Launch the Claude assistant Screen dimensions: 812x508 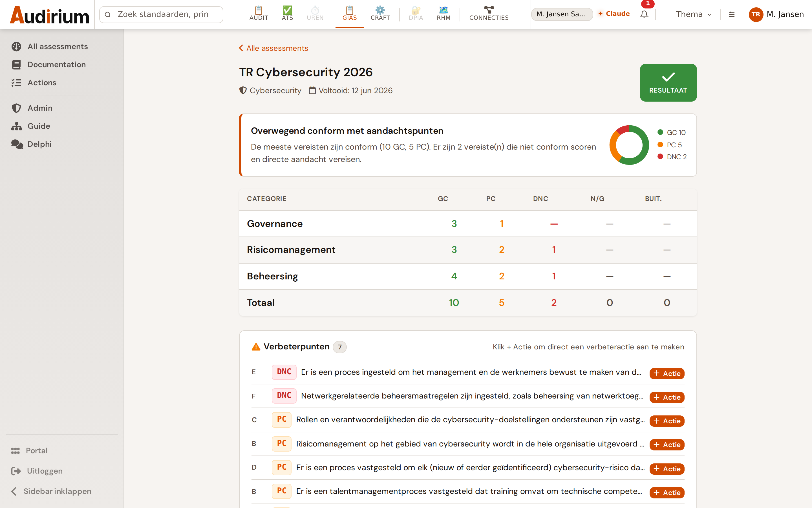tap(614, 14)
